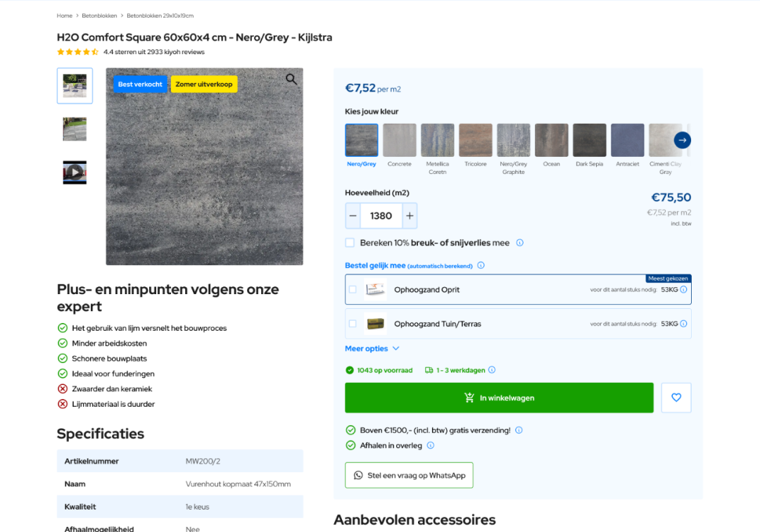This screenshot has height=532, width=760.
Task: Click the Meest gekozen label
Action: tap(669, 279)
